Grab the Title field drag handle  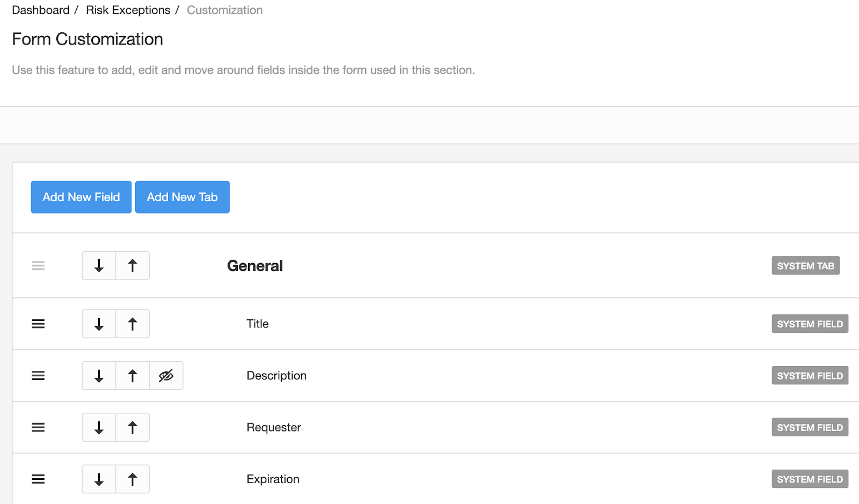[x=38, y=324]
